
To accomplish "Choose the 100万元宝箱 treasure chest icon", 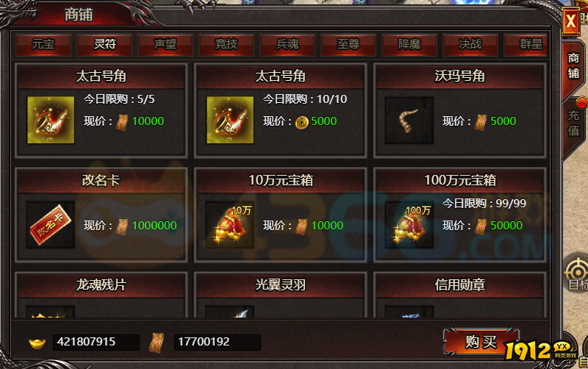I will [x=409, y=225].
